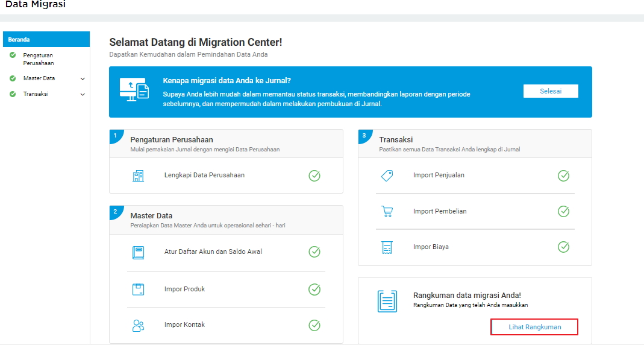
Task: Click the Lihat Rangkuman button
Action: click(x=534, y=327)
